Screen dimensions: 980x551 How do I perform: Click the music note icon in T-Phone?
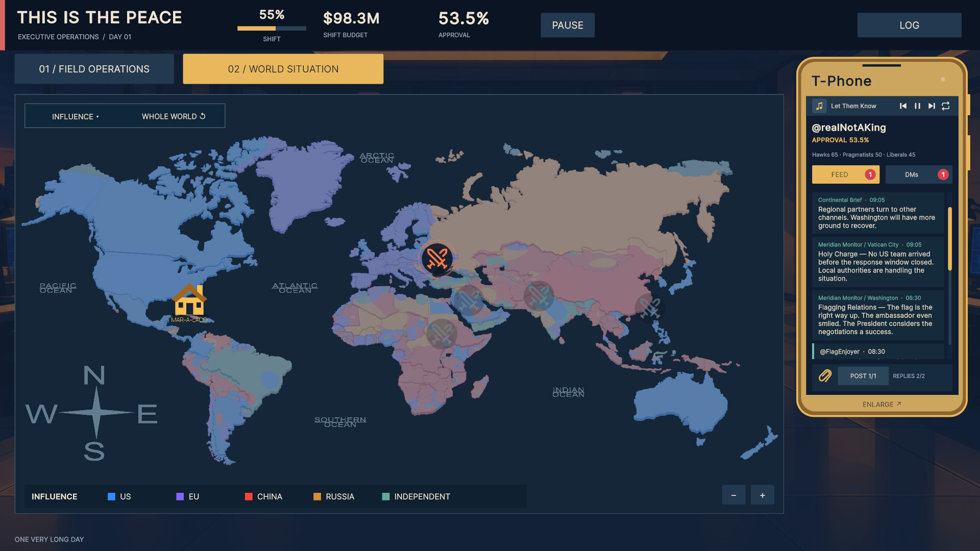pos(819,106)
